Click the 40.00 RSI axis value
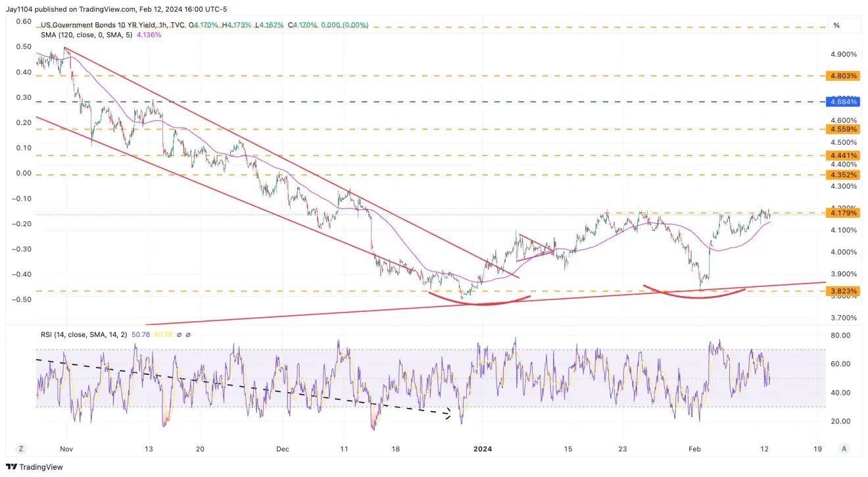Viewport: 868px width, 477px height. [x=841, y=393]
